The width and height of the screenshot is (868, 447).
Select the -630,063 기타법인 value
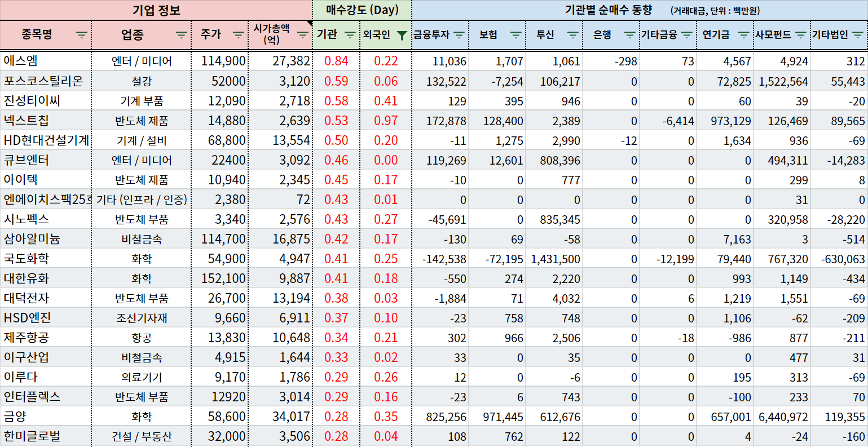coord(839,258)
